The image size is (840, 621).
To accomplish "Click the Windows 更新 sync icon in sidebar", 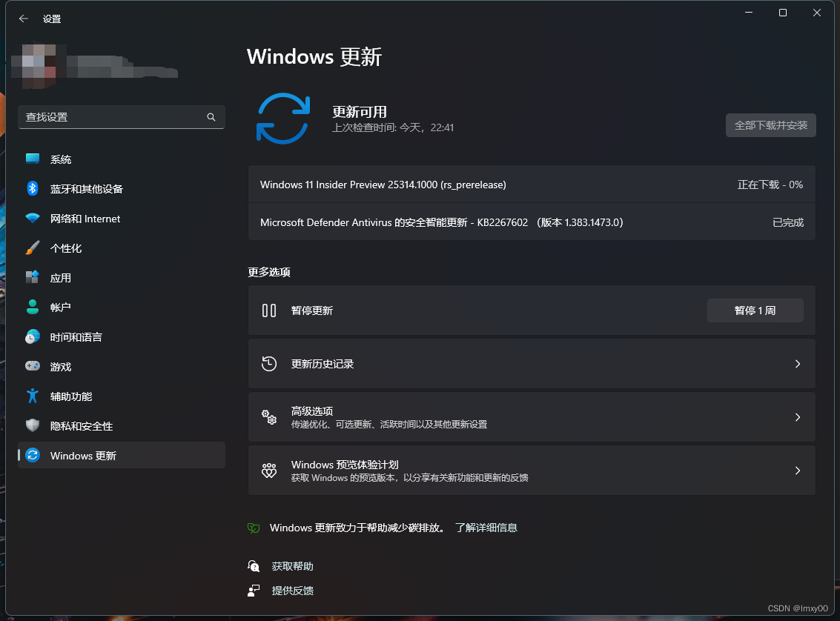I will 33,455.
